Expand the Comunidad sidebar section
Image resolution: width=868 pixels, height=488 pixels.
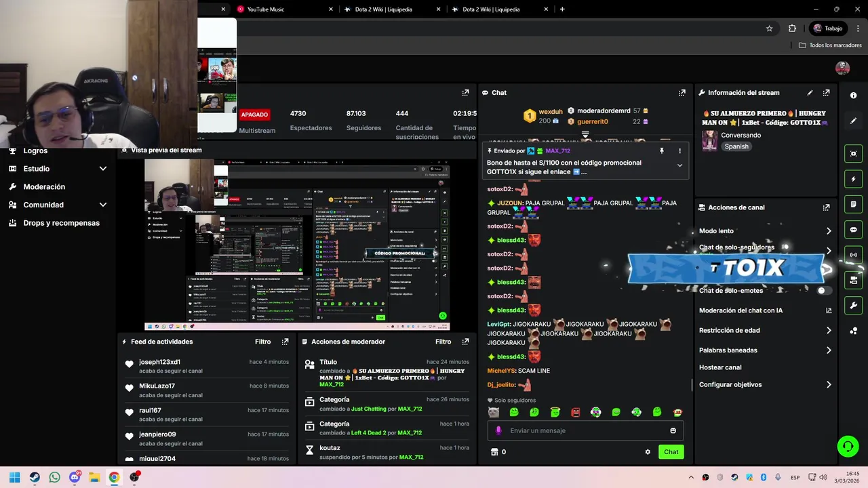[x=103, y=205]
